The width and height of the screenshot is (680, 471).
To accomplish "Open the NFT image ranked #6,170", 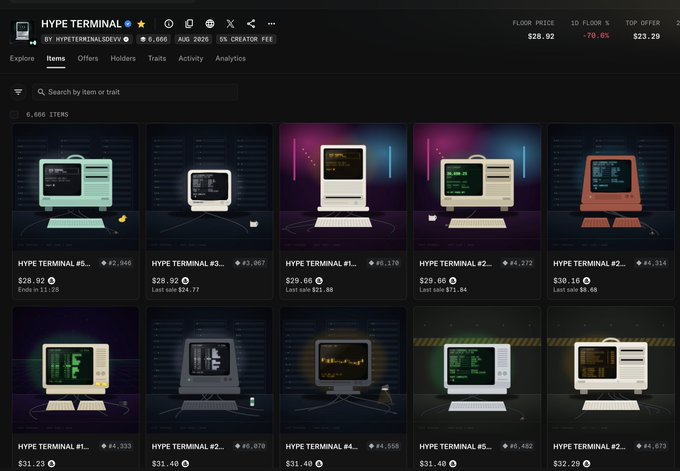I will pos(343,187).
